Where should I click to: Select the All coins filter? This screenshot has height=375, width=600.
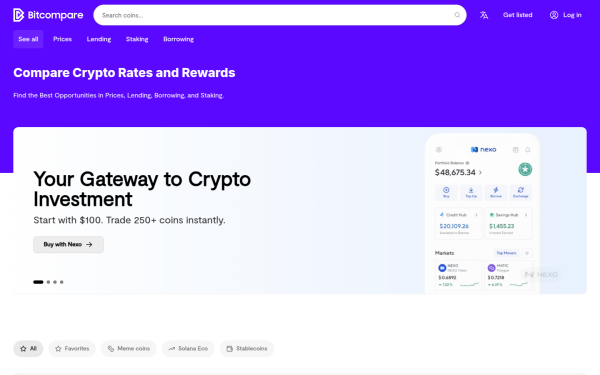click(28, 349)
